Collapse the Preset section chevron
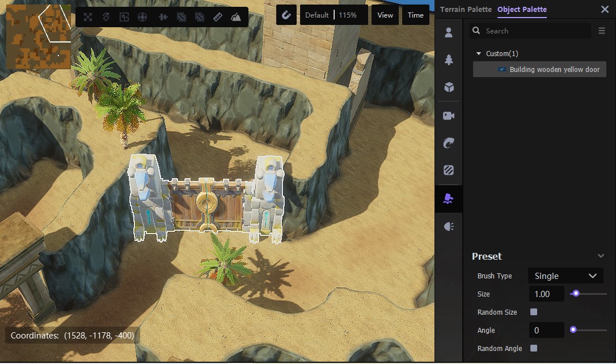Image resolution: width=616 pixels, height=364 pixels. [601, 256]
